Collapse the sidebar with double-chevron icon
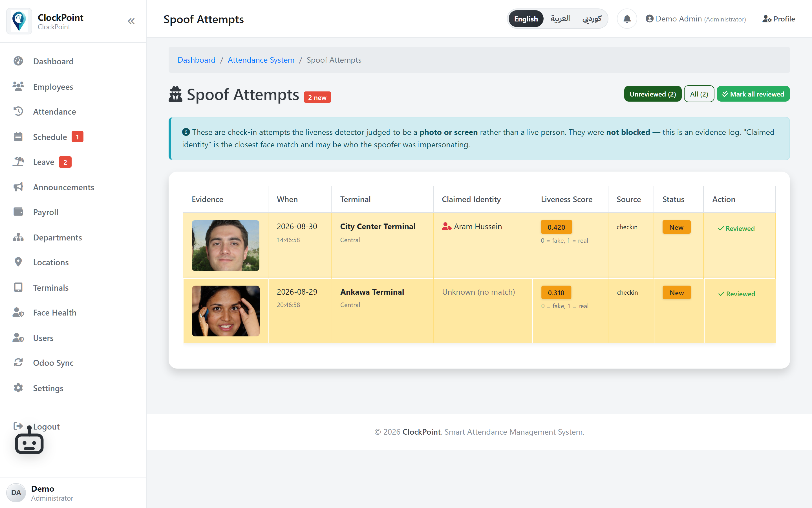This screenshot has width=812, height=508. pyautogui.click(x=131, y=21)
